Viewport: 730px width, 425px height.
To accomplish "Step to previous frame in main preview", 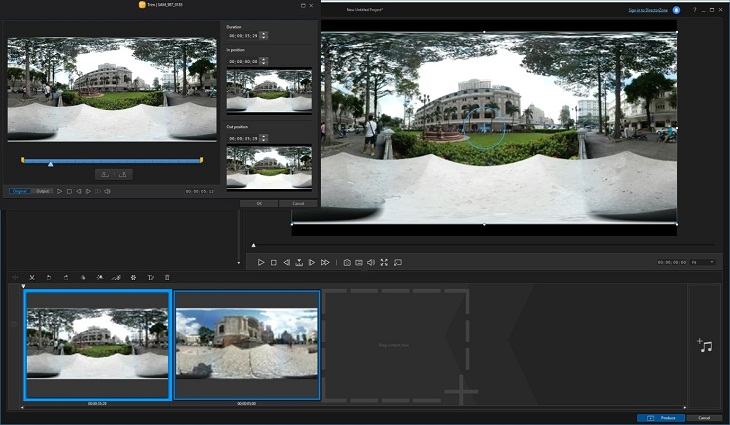I will pyautogui.click(x=286, y=263).
